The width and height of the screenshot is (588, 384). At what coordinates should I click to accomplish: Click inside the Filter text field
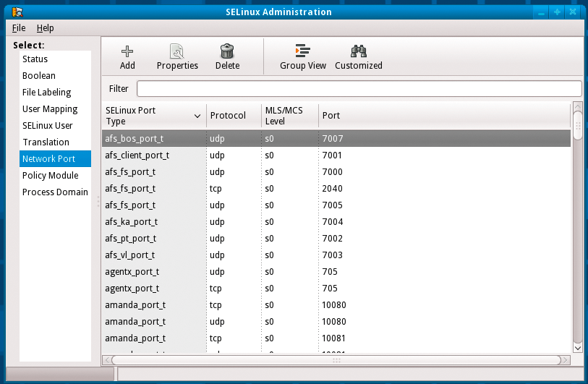359,89
